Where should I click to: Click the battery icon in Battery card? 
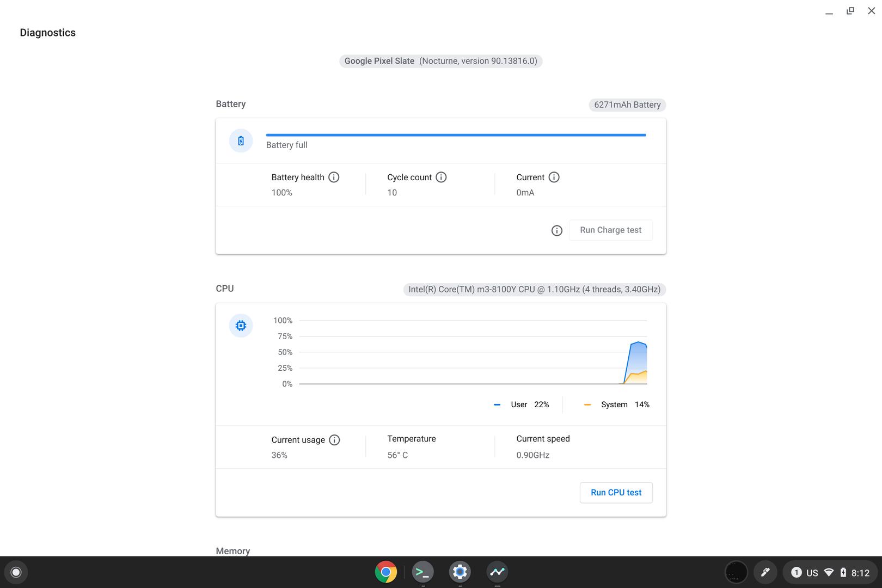coord(241,141)
